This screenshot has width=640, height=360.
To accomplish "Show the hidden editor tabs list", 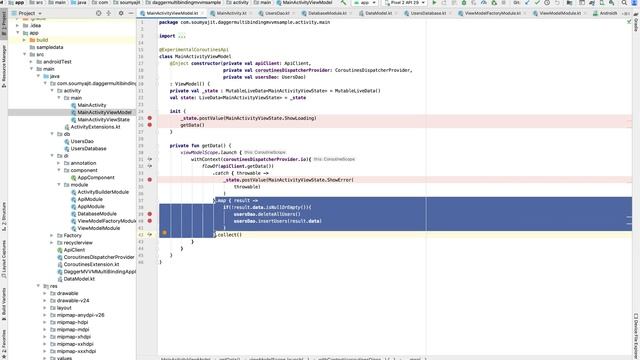I will tap(627, 13).
